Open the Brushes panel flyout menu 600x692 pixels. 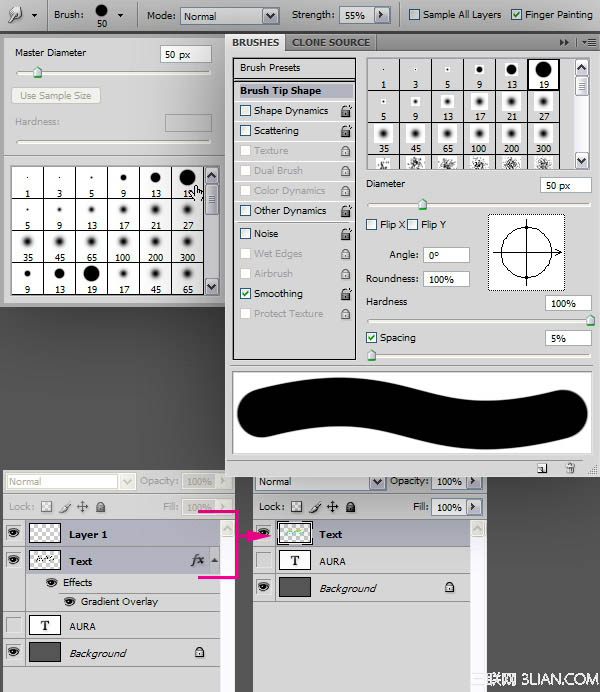[589, 42]
